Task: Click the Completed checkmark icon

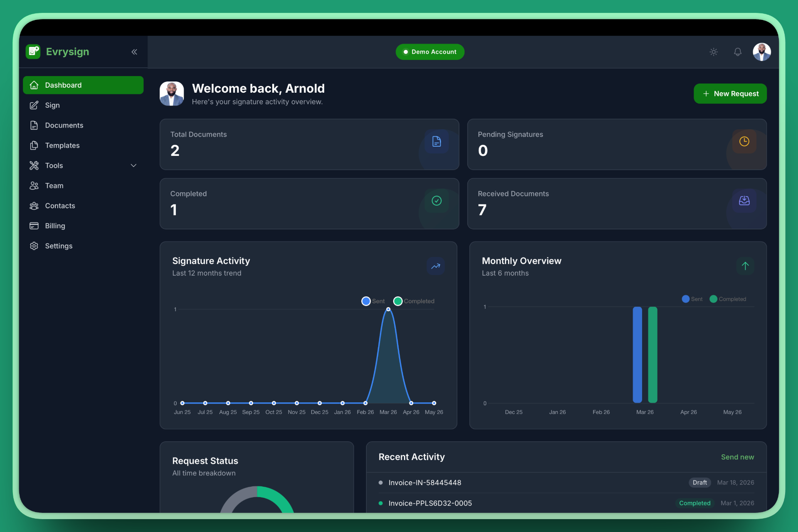Action: (x=436, y=201)
